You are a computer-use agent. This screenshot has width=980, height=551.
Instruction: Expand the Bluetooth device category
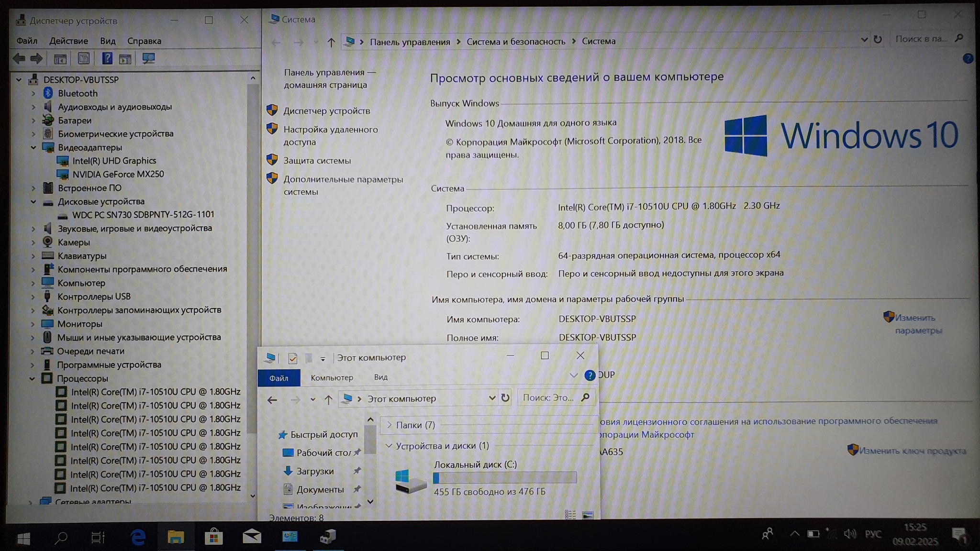click(33, 94)
